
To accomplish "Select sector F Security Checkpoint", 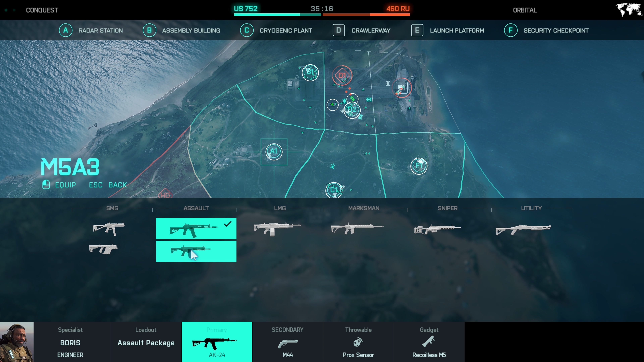I will (x=546, y=30).
